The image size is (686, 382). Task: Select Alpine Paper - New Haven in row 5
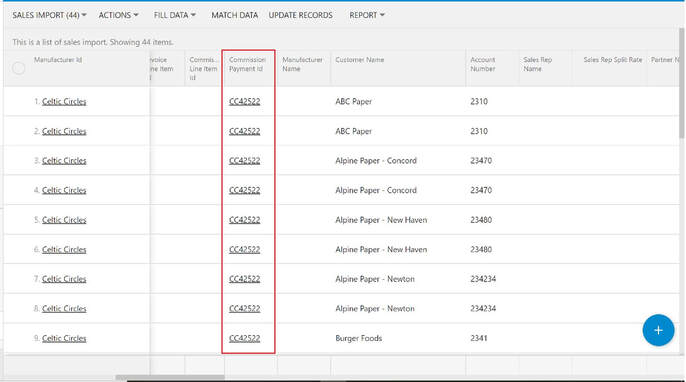tap(381, 220)
